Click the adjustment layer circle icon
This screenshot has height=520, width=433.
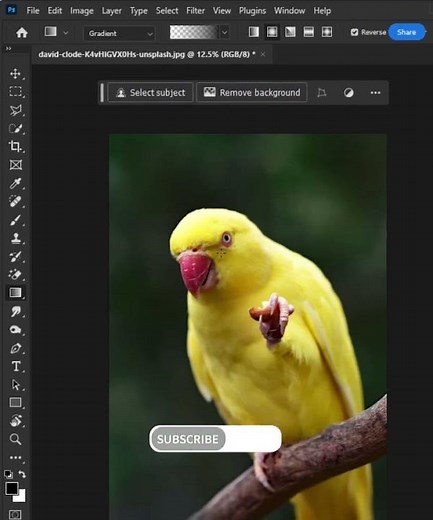tap(349, 93)
